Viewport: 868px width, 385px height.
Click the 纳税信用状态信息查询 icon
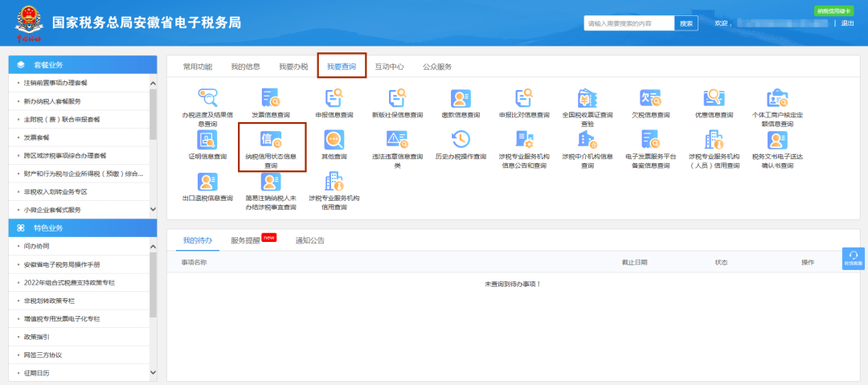272,140
